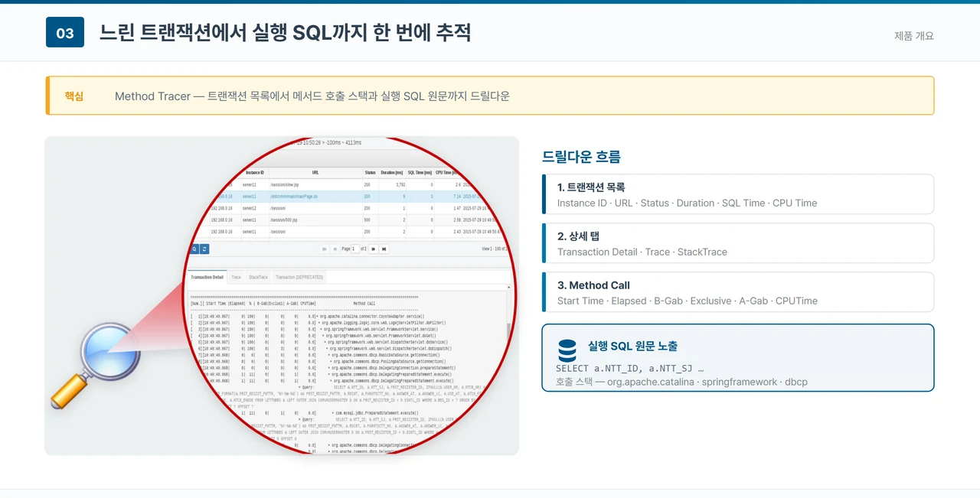Sort by the SQL Time (ms) column header

point(420,173)
